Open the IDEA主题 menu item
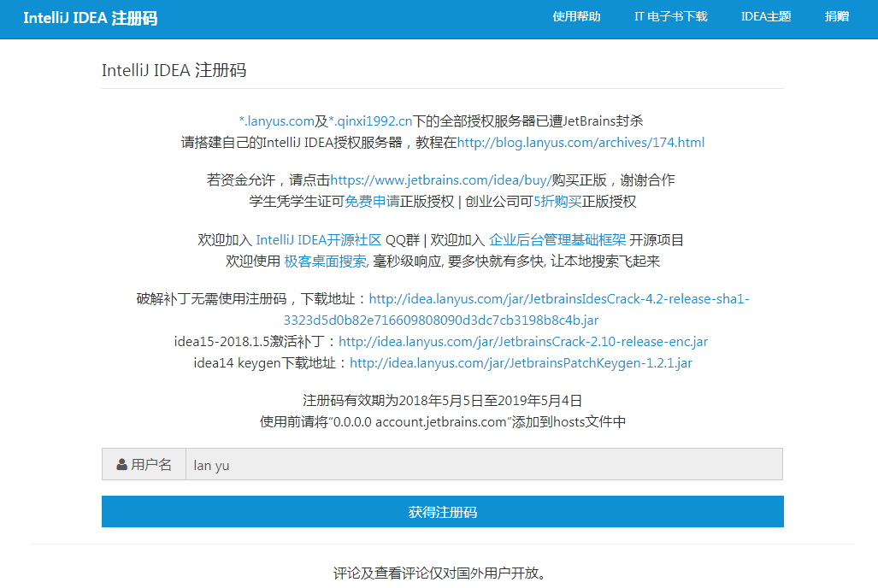The height and width of the screenshot is (588, 878). [765, 17]
